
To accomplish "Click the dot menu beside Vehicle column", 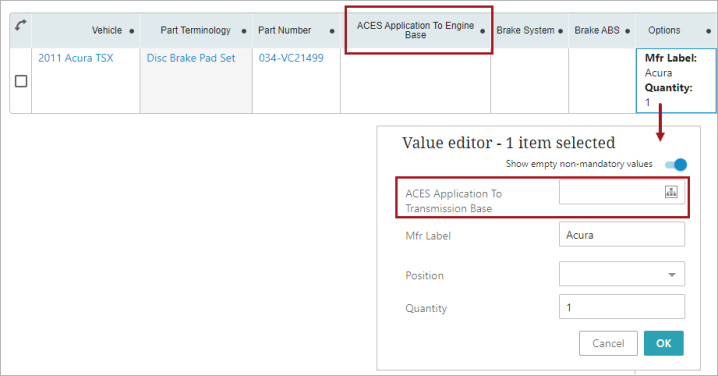I will click(132, 31).
